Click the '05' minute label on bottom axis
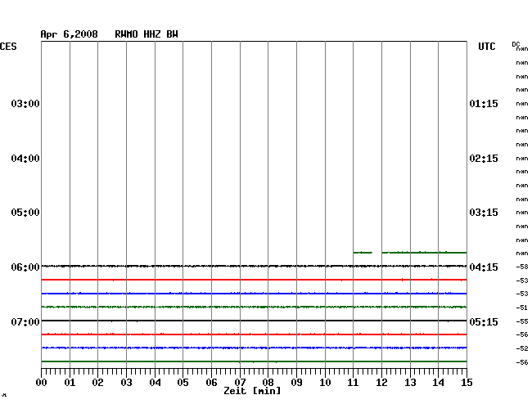This screenshot has width=532, height=404. click(183, 383)
